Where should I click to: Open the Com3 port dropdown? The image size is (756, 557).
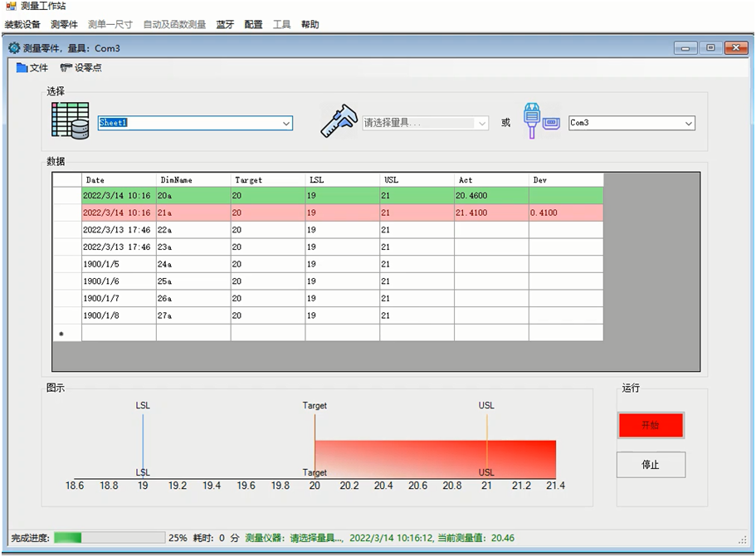click(688, 123)
